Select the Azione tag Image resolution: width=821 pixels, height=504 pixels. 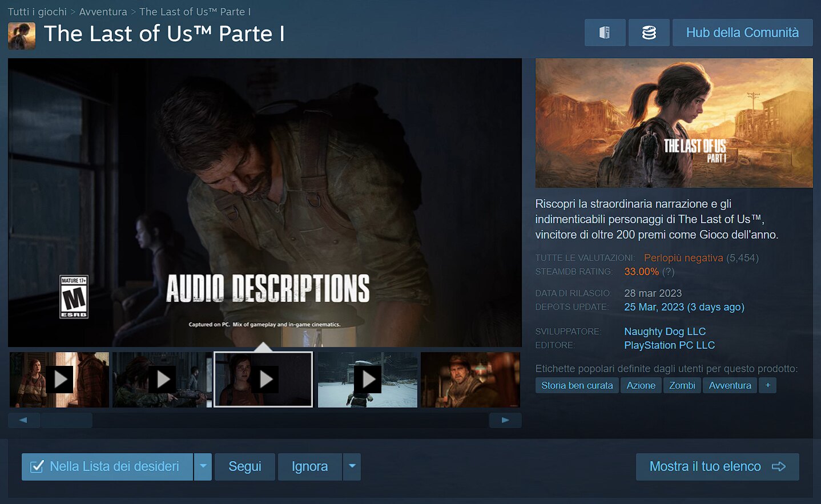pyautogui.click(x=641, y=385)
